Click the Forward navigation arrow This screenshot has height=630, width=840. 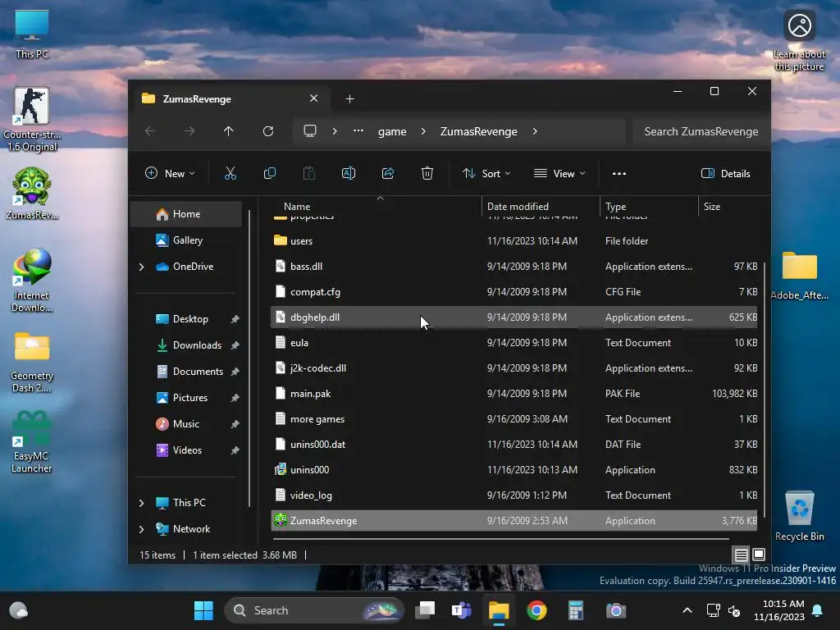[x=189, y=131]
